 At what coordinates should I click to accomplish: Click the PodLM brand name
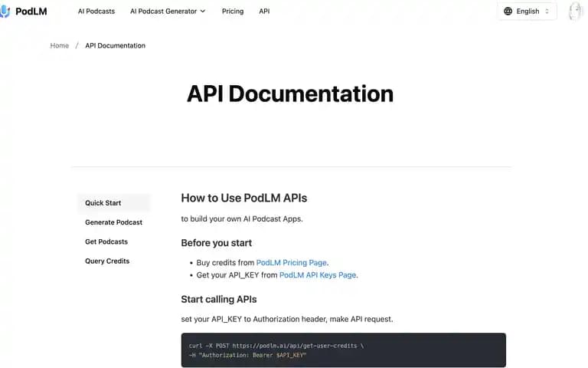pyautogui.click(x=31, y=11)
